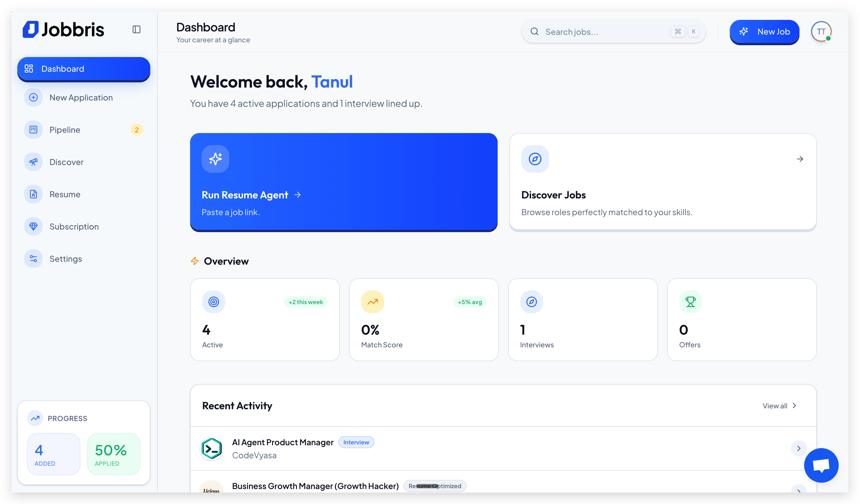This screenshot has height=504, width=860.
Task: Open Settings from the sidebar
Action: tap(66, 259)
